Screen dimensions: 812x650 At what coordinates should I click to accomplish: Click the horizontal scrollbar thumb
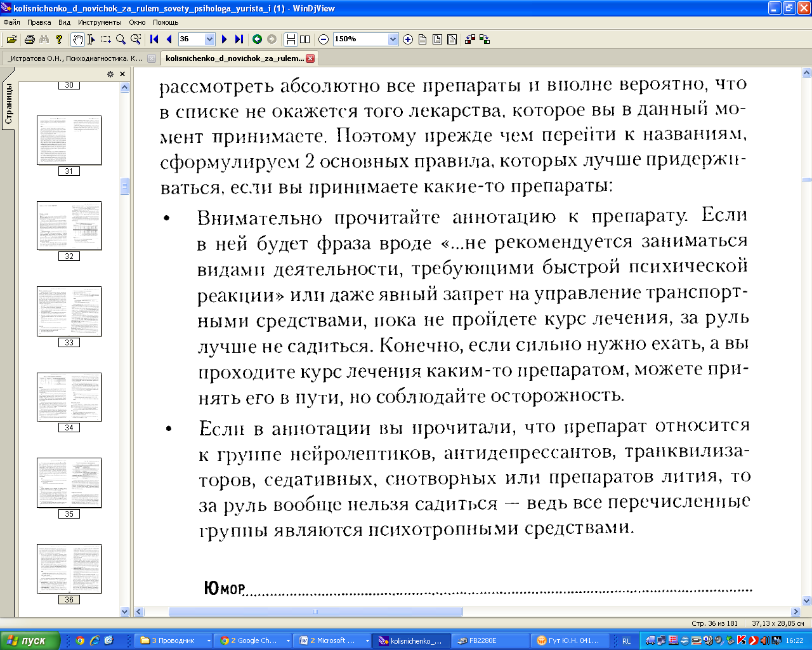click(x=315, y=612)
